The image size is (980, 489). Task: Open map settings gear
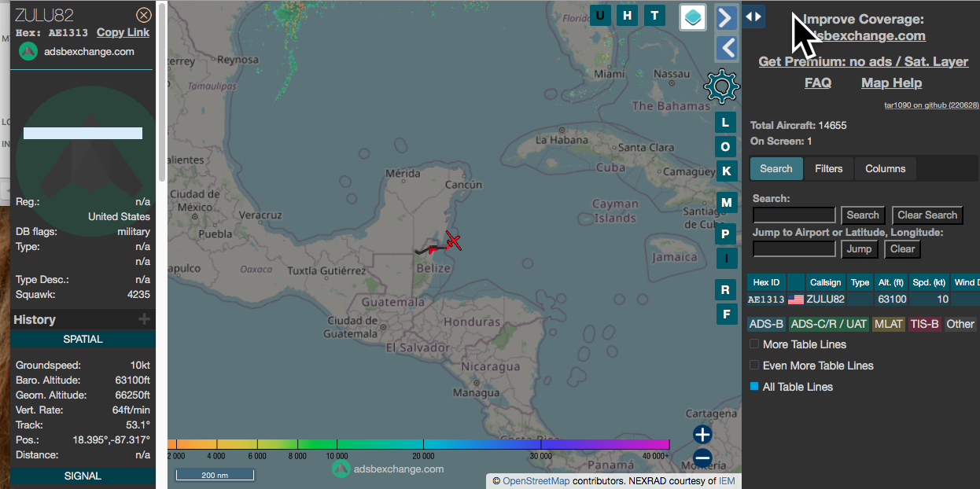pyautogui.click(x=721, y=86)
